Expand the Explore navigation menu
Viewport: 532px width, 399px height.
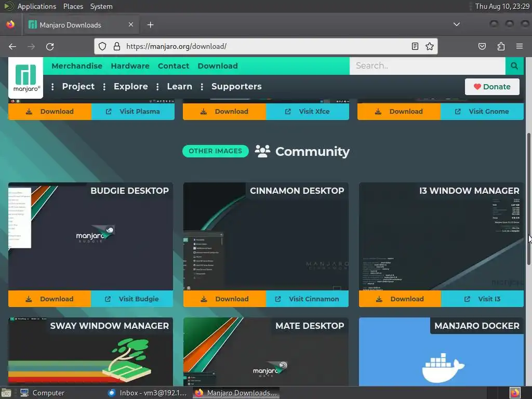tap(130, 87)
